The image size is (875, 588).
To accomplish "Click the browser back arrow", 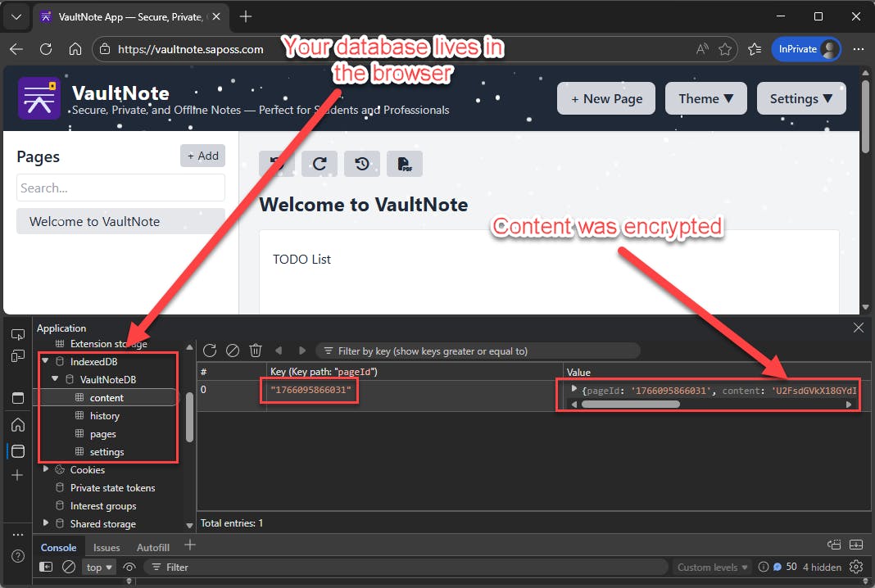I will click(16, 49).
